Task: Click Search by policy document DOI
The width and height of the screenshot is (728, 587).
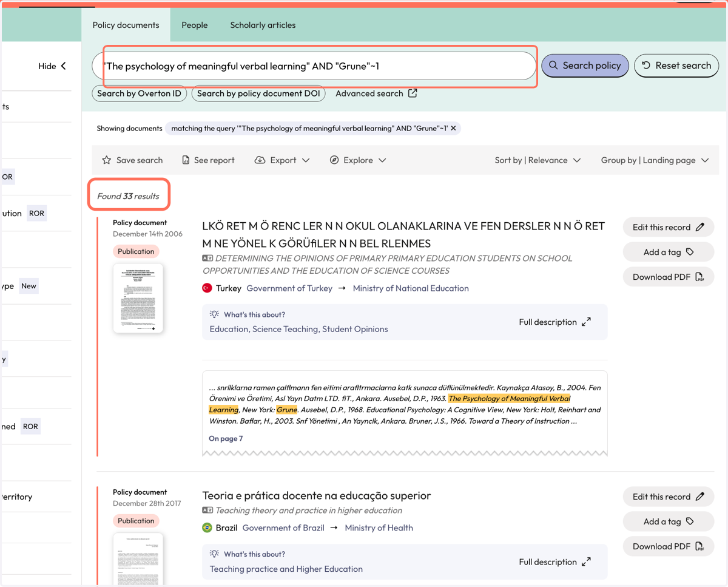Action: pos(258,93)
